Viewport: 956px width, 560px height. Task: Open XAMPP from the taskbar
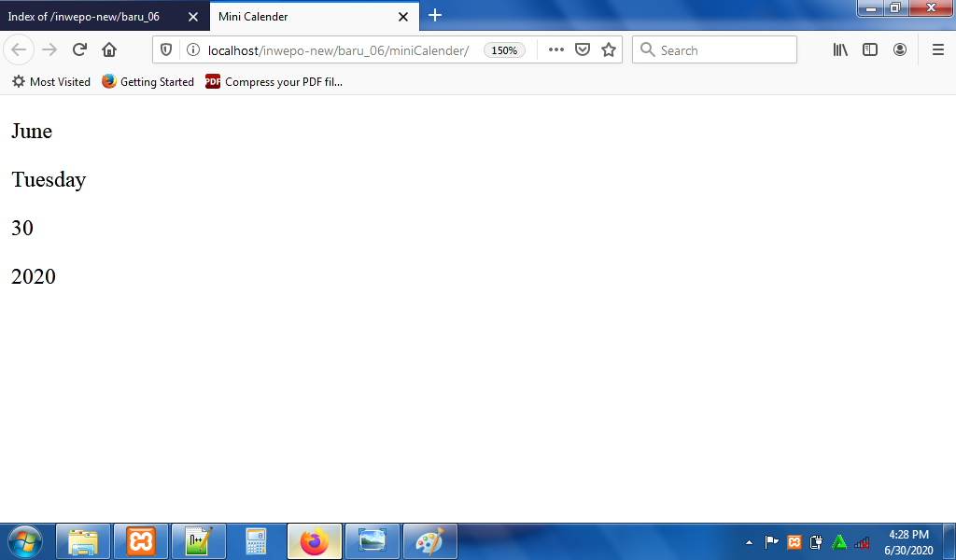point(141,541)
